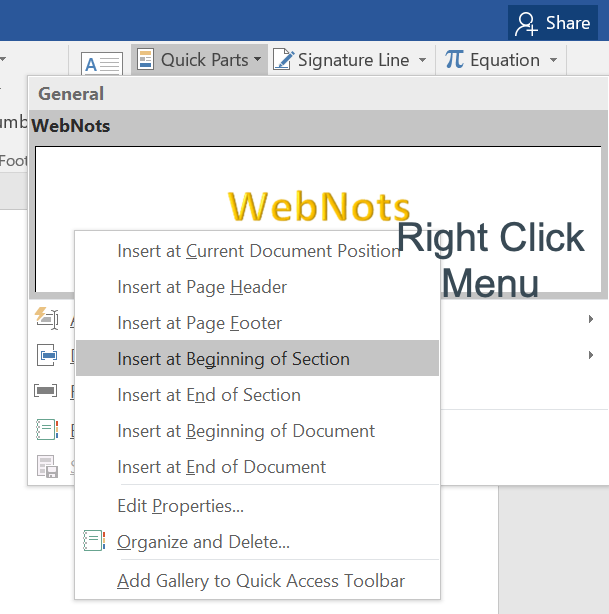Expand the AutoText submenu arrow
Screen dimensions: 609x614
(x=591, y=319)
